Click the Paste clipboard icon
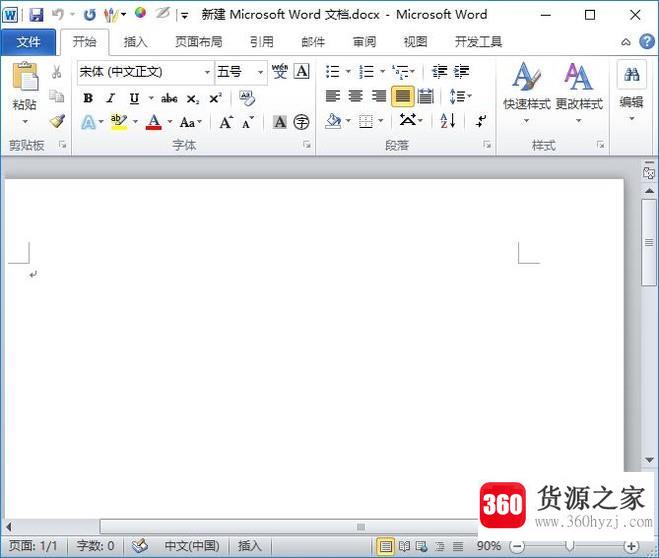 point(25,77)
